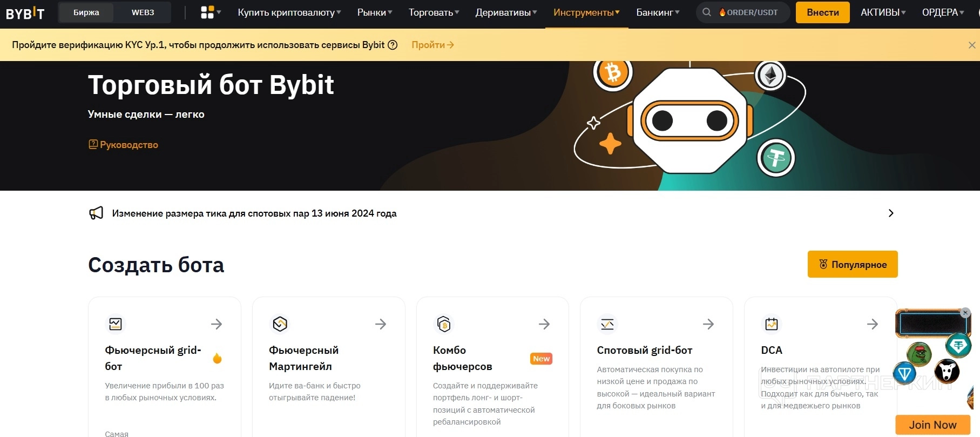Click the New badge on Комбо фьючерсов

click(541, 359)
